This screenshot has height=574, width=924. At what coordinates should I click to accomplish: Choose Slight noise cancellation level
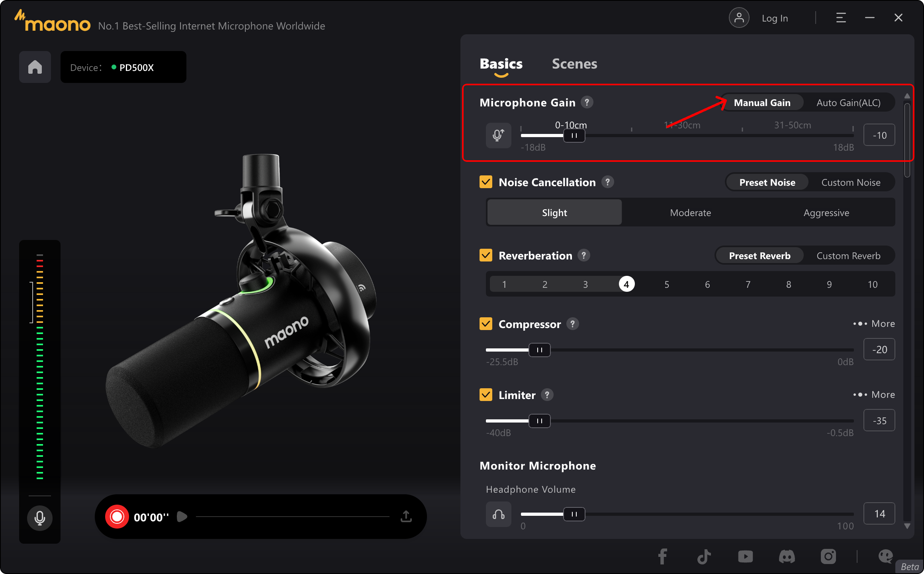[554, 212]
